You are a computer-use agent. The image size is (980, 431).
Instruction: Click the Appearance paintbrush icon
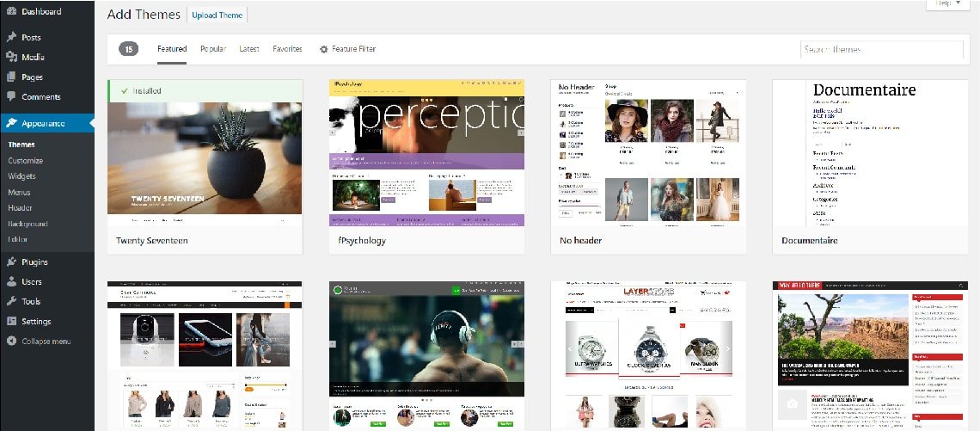click(11, 123)
